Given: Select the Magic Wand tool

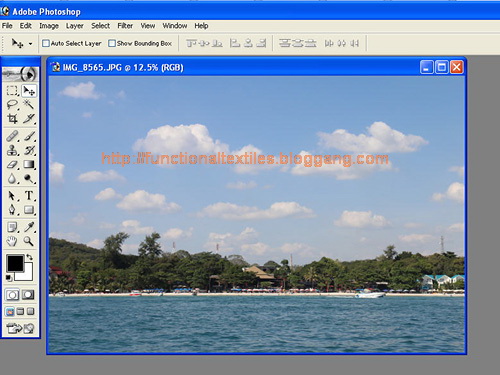Looking at the screenshot, I should click(x=29, y=104).
